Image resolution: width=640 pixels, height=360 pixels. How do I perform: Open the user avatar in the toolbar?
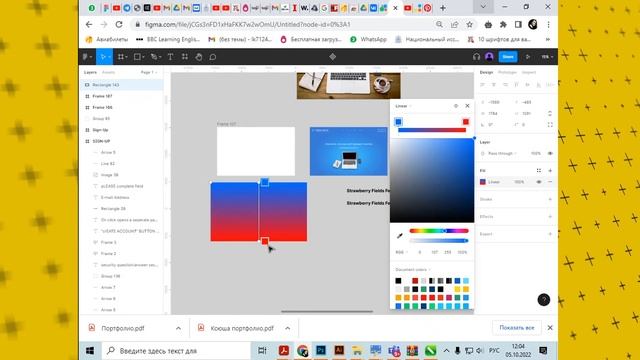(x=489, y=57)
